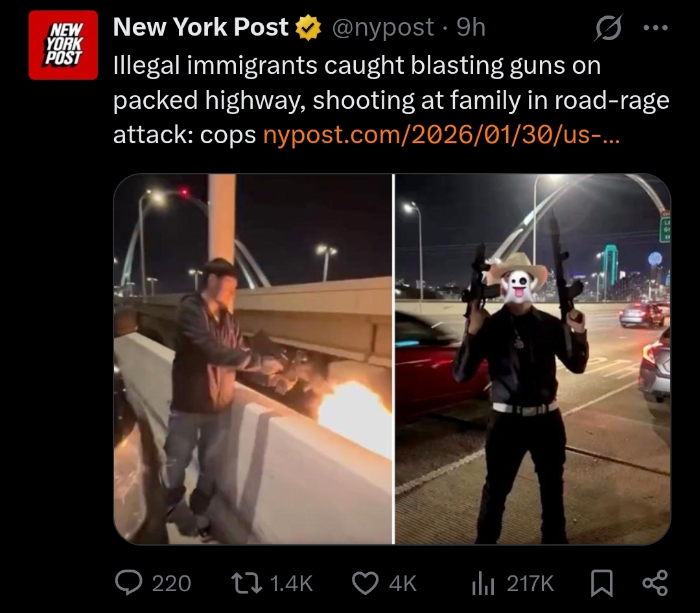Click the 9h timestamp

pos(471,27)
